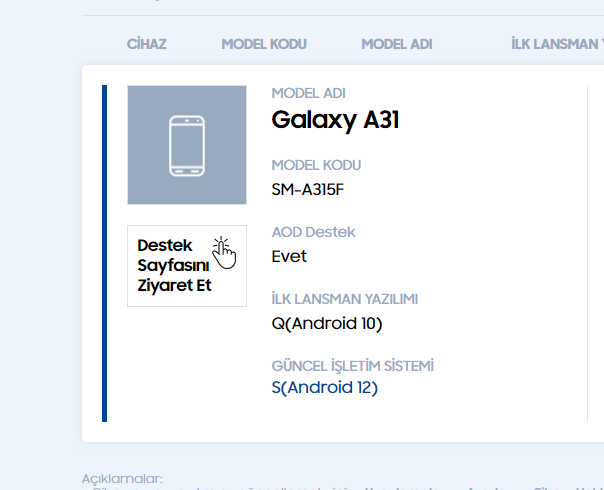Image resolution: width=604 pixels, height=490 pixels.
Task: Click the MODEL KODU column header
Action: (264, 44)
